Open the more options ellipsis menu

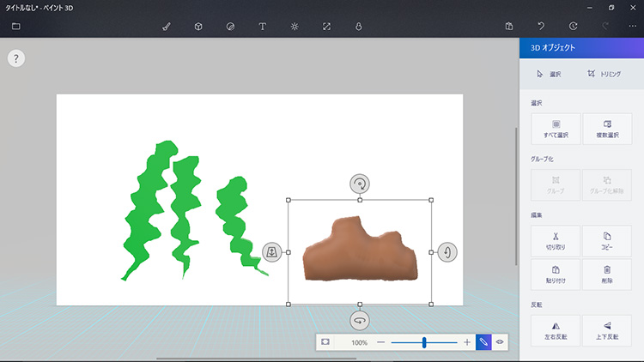pyautogui.click(x=633, y=26)
